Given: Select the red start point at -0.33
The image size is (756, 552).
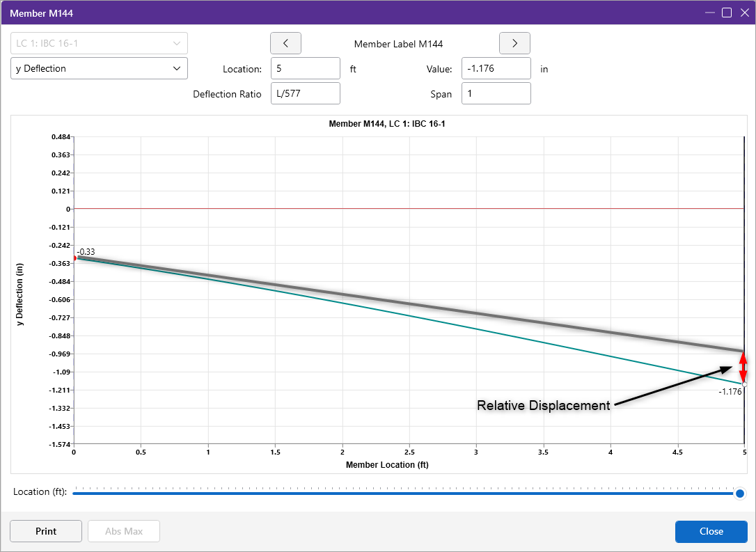Looking at the screenshot, I should (74, 258).
